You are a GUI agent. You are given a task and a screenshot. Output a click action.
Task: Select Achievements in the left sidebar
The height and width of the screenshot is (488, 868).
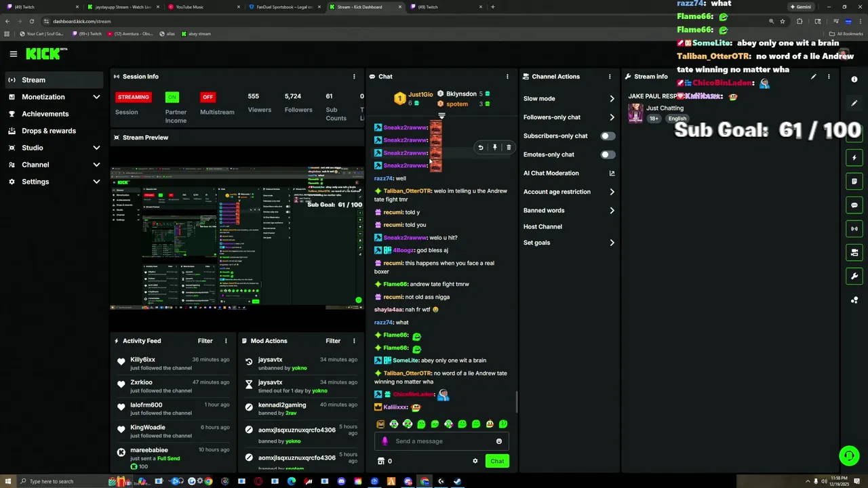[53, 114]
